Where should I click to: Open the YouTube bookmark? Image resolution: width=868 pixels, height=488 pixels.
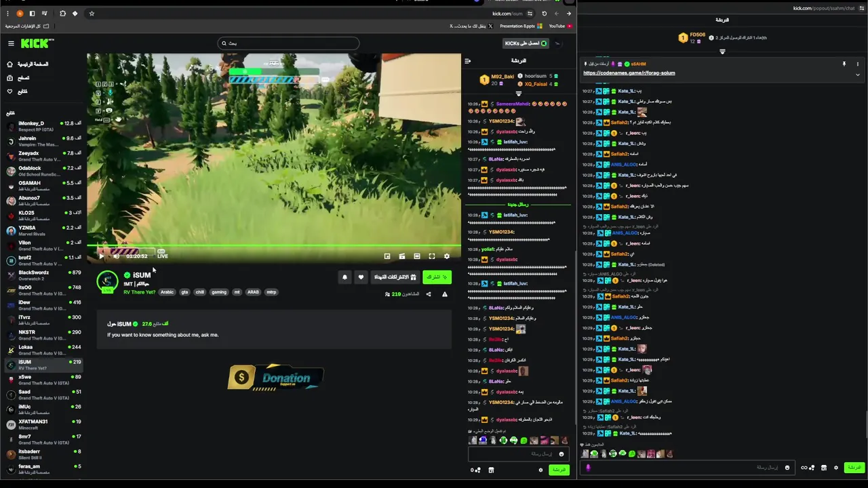[560, 26]
